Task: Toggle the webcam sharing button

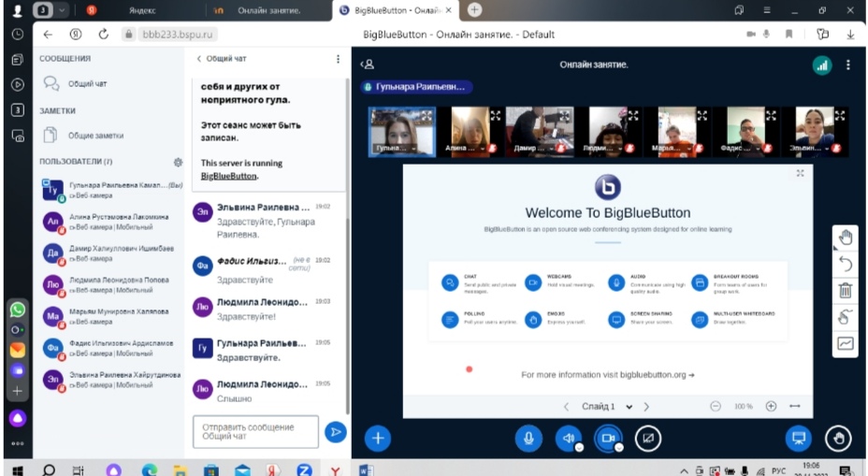Action: pyautogui.click(x=608, y=438)
